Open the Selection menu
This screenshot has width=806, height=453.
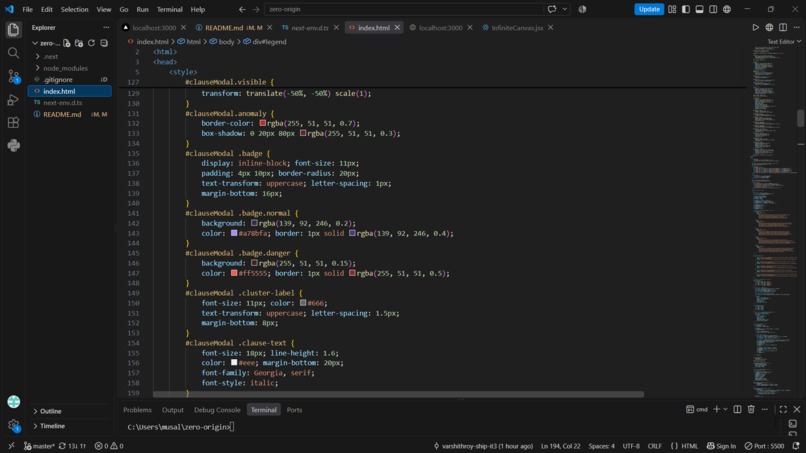click(x=75, y=9)
